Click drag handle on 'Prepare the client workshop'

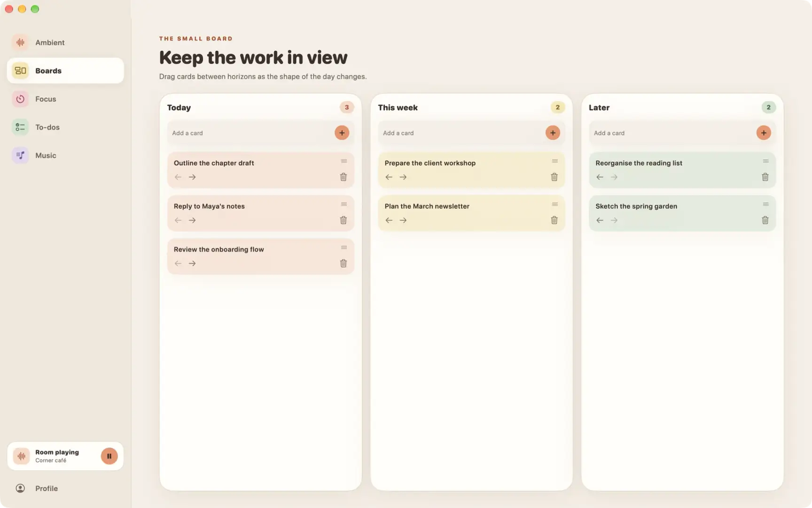(555, 161)
